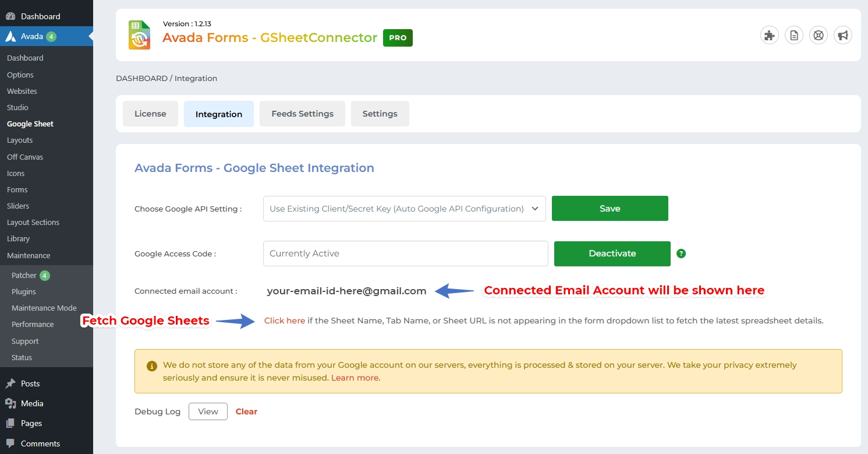Click the Google Access Code input field

pos(405,254)
